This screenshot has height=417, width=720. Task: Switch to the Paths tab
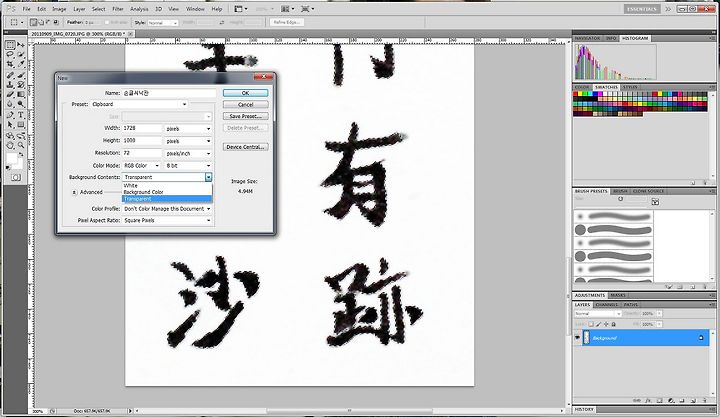point(630,304)
